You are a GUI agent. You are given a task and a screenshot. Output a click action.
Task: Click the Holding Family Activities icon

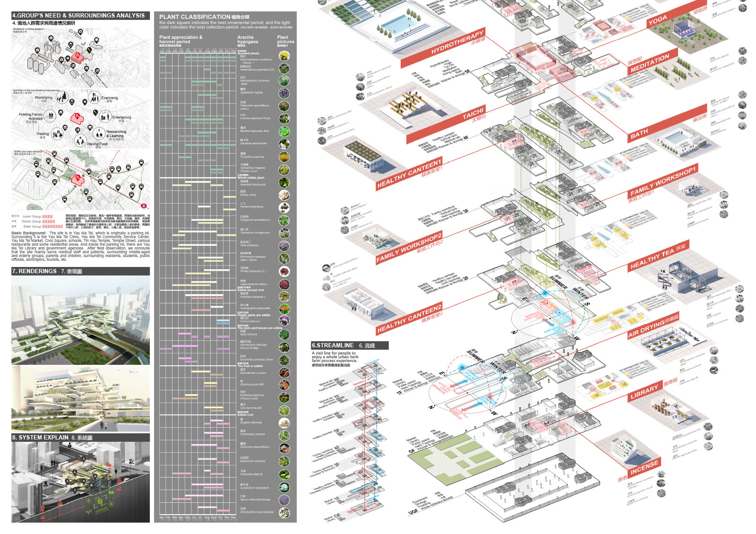[50, 115]
